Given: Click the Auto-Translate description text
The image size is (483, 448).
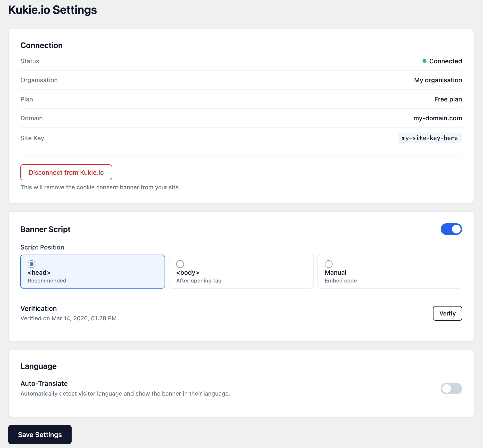Looking at the screenshot, I should point(125,394).
